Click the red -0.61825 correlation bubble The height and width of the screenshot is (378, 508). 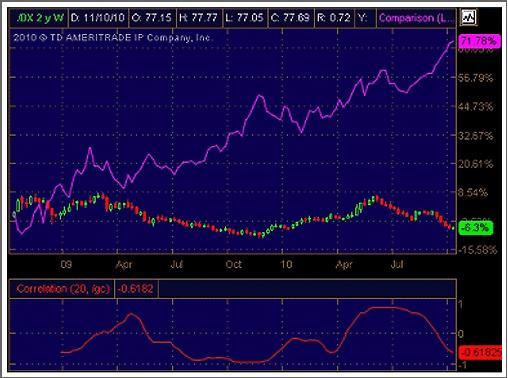pos(480,353)
